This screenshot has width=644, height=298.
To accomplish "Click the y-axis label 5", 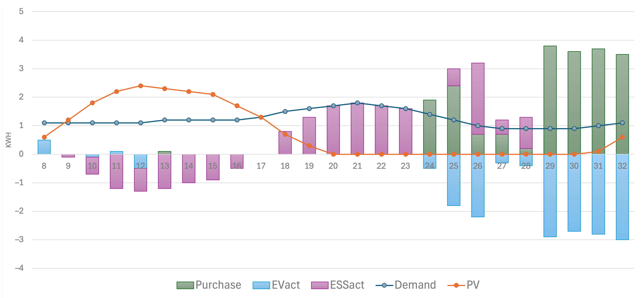I will 21,12.
